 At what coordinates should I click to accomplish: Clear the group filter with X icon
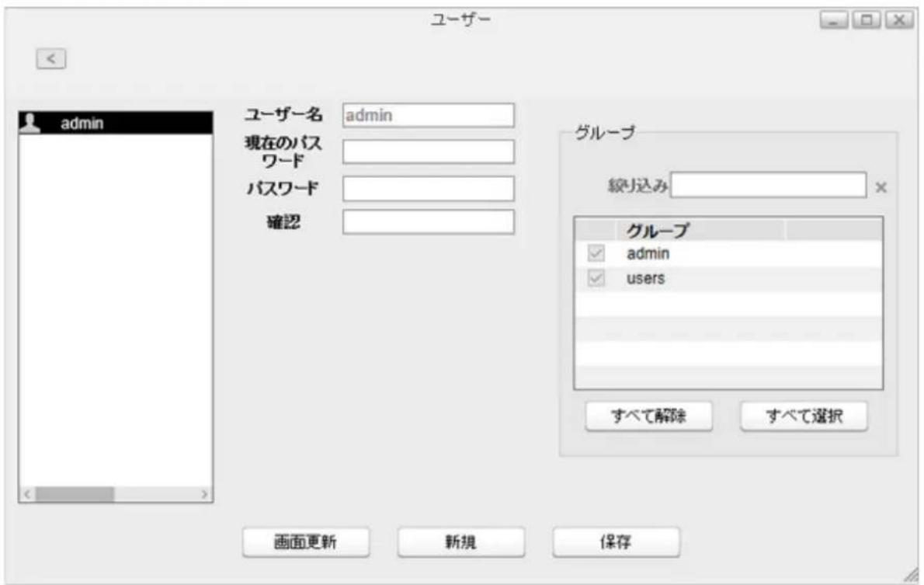(881, 187)
